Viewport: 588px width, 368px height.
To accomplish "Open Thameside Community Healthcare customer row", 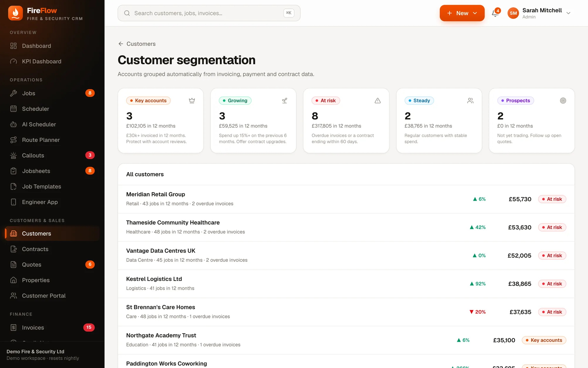I will click(x=346, y=227).
